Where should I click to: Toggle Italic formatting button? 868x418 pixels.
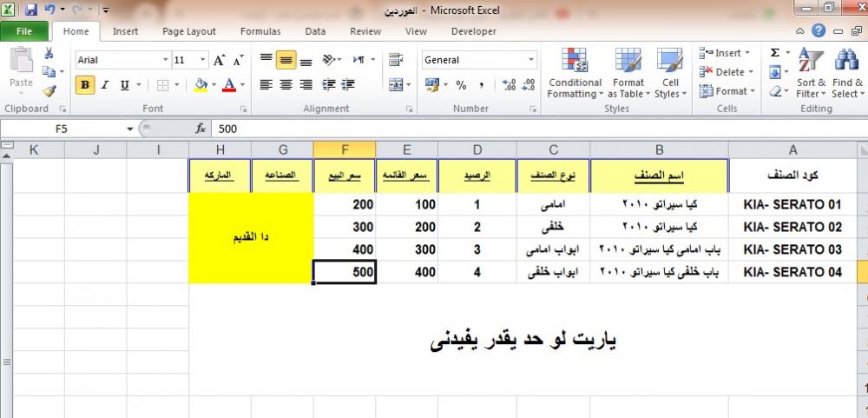pyautogui.click(x=105, y=85)
